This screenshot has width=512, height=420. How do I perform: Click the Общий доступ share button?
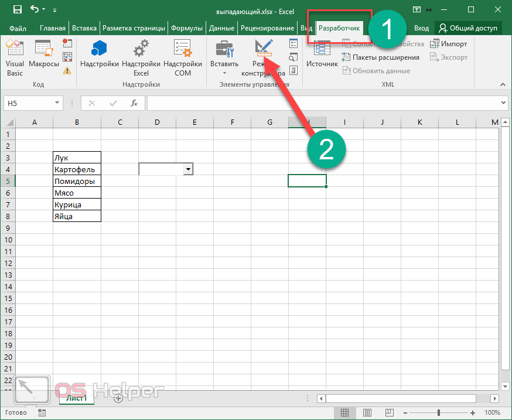pos(468,28)
